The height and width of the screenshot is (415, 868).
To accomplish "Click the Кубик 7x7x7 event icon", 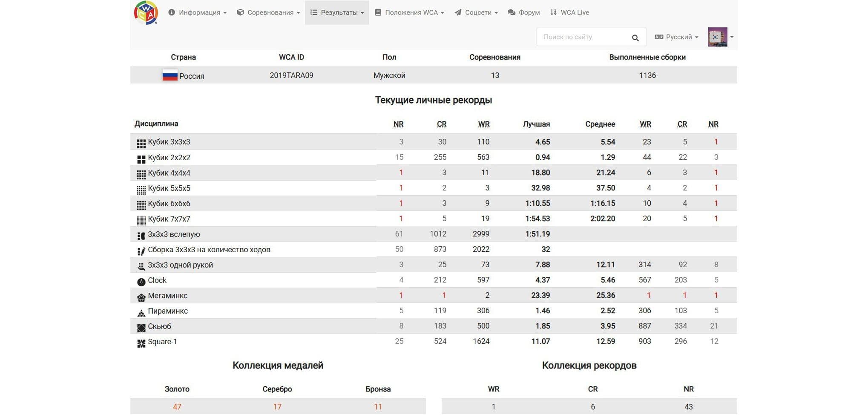I will coord(141,221).
